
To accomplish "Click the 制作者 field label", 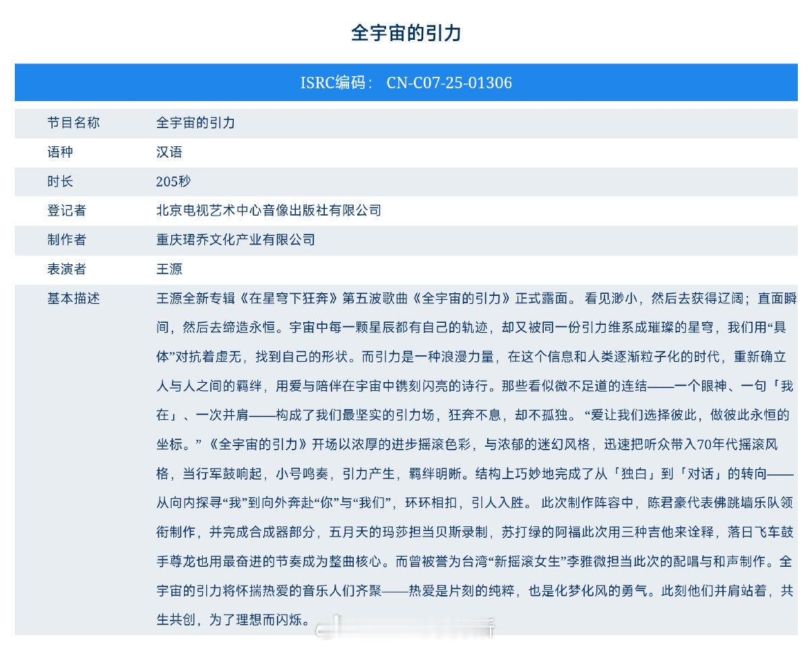I will click(x=67, y=239).
